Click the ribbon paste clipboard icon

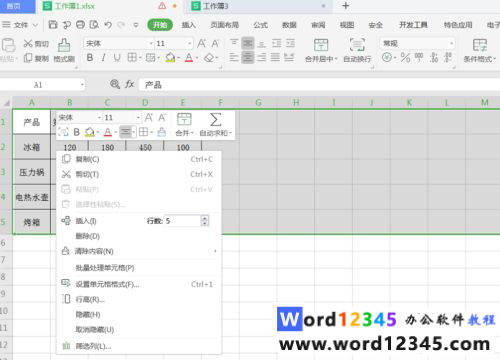click(x=8, y=45)
